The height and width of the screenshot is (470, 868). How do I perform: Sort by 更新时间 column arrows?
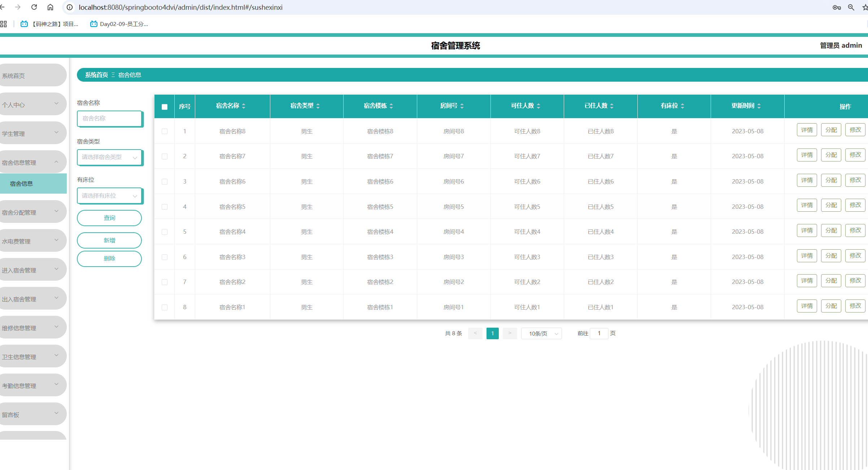pyautogui.click(x=759, y=106)
